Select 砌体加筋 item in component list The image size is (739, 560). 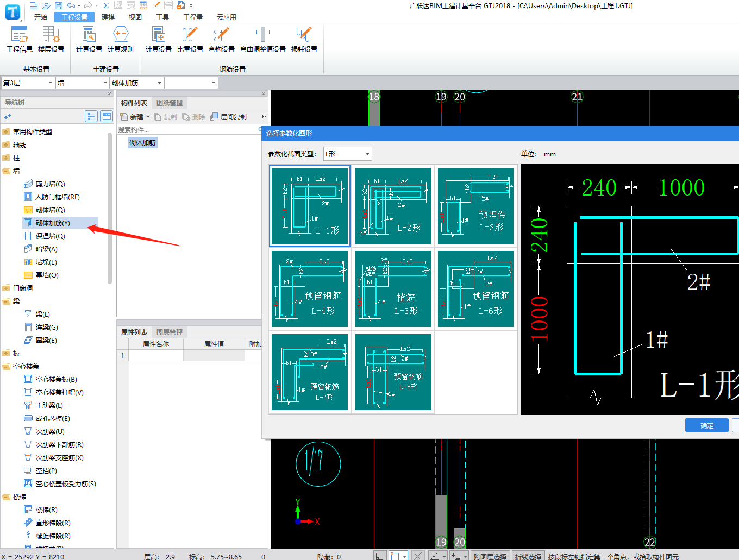tap(142, 142)
